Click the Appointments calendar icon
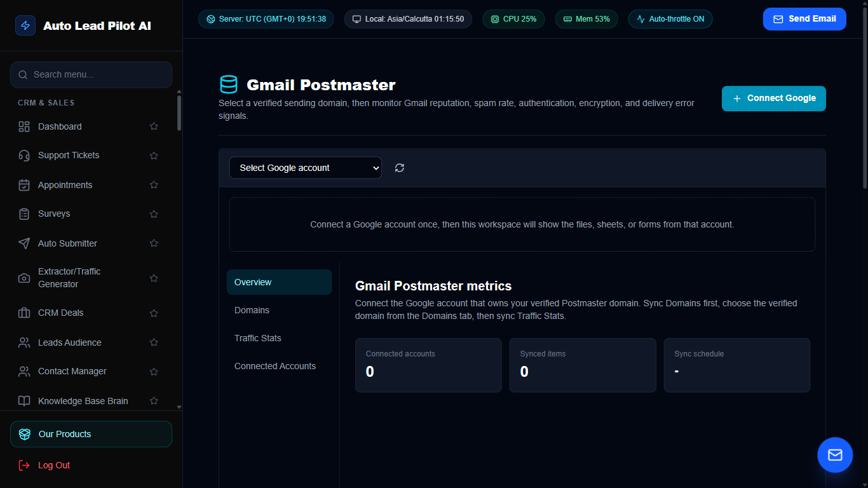The height and width of the screenshot is (488, 868). (24, 185)
